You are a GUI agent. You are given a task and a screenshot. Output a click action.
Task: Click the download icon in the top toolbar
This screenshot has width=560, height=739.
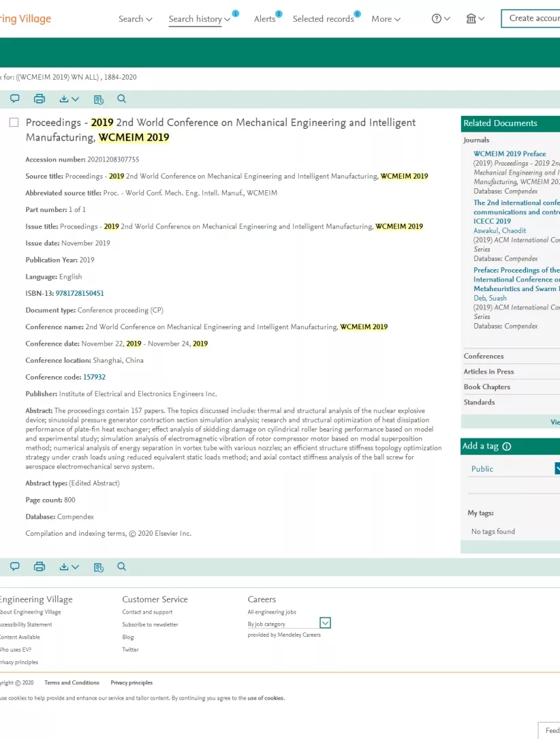(64, 99)
